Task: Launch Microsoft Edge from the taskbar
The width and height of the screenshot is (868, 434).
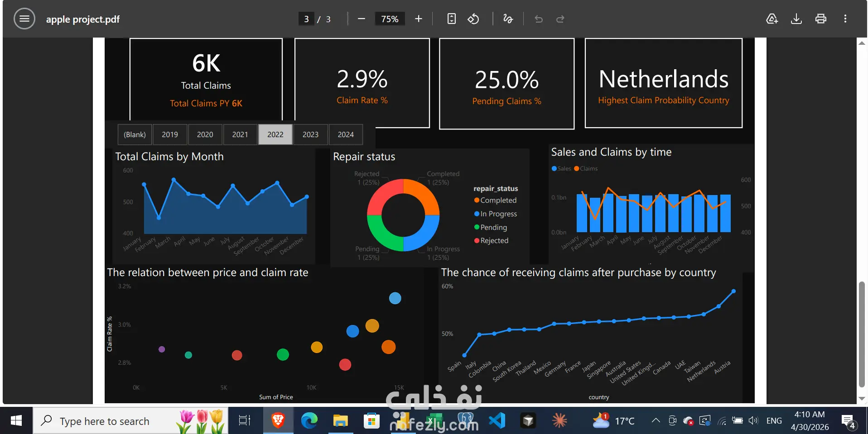Action: click(309, 421)
